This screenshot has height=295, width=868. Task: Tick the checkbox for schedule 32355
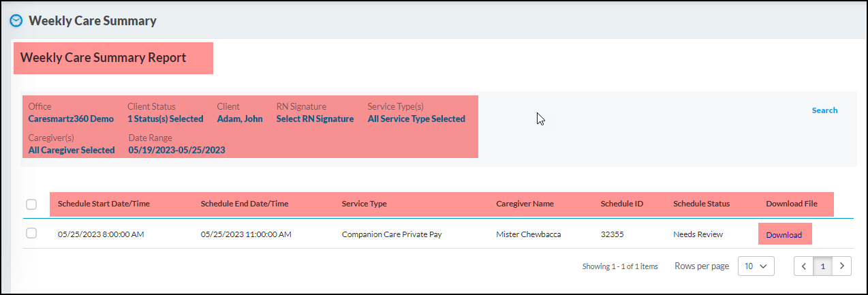click(x=31, y=234)
